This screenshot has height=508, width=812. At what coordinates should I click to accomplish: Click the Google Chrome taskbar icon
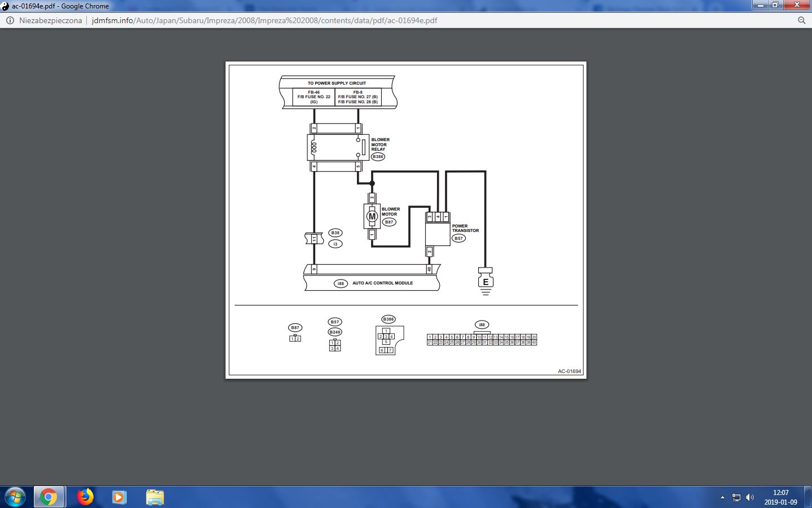click(x=48, y=497)
